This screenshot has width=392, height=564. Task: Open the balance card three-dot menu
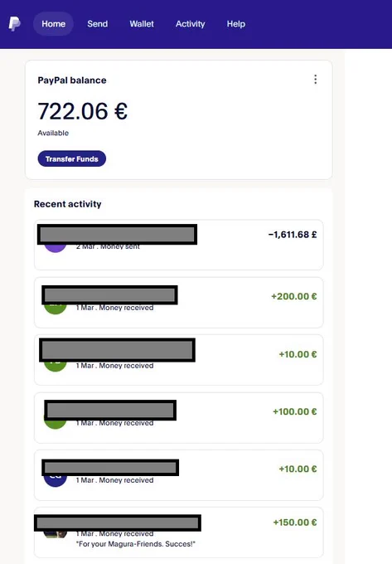[x=315, y=80]
